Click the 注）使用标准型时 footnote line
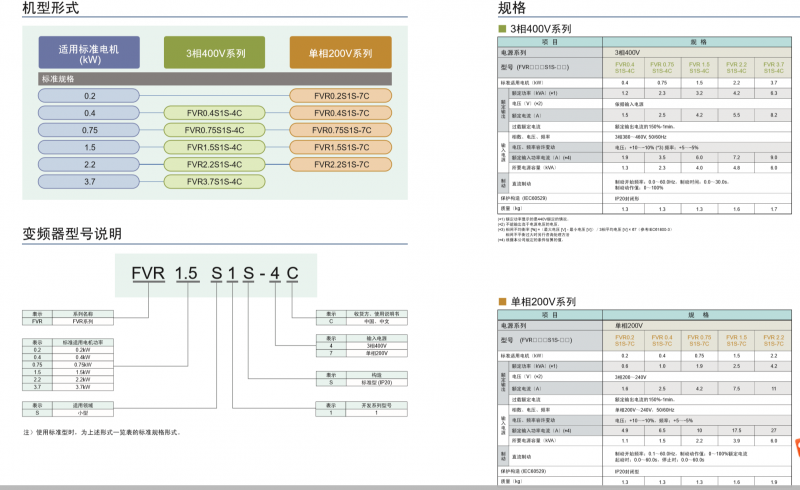 click(x=102, y=432)
